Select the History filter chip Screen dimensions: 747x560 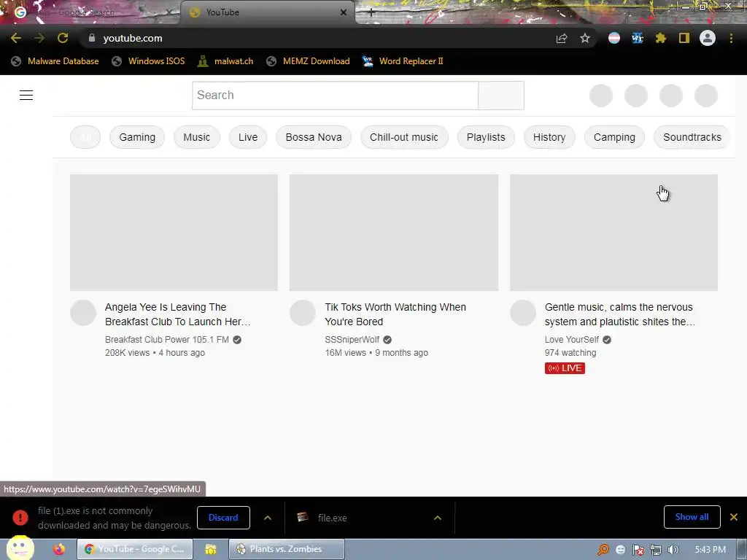click(549, 137)
